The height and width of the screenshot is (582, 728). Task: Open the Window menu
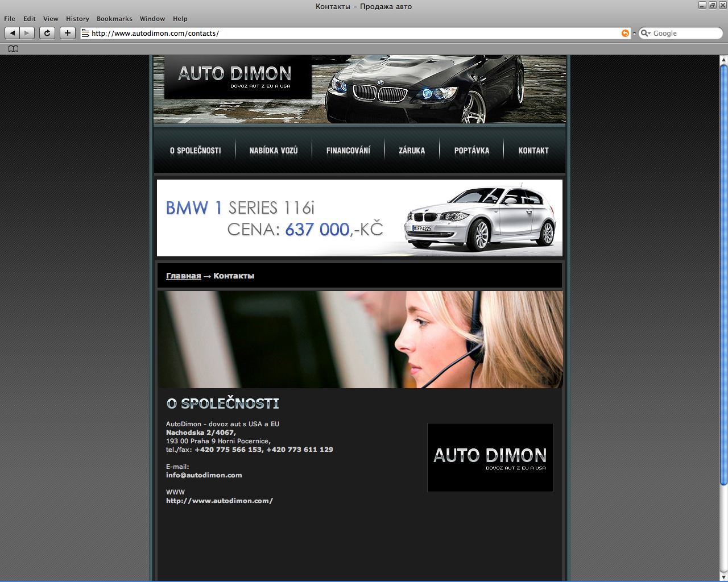152,19
